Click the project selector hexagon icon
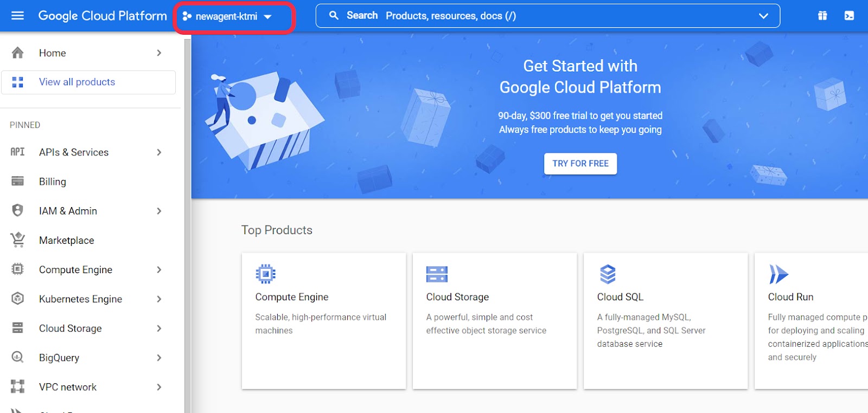Viewport: 868px width, 413px height. tap(187, 16)
